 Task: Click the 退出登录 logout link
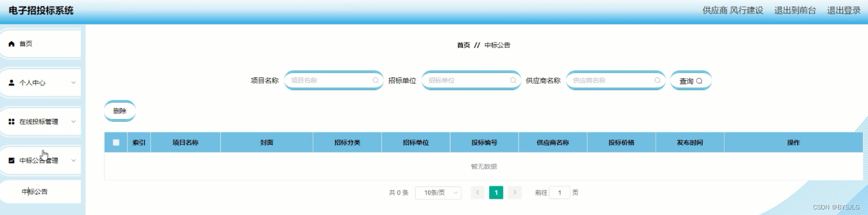pyautogui.click(x=844, y=10)
